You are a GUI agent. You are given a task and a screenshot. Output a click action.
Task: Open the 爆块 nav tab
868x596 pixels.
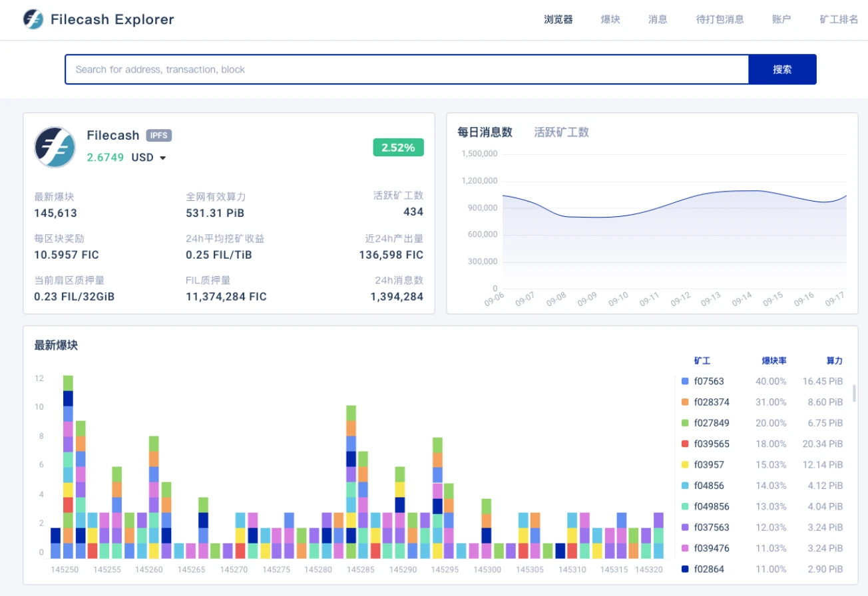click(x=610, y=19)
